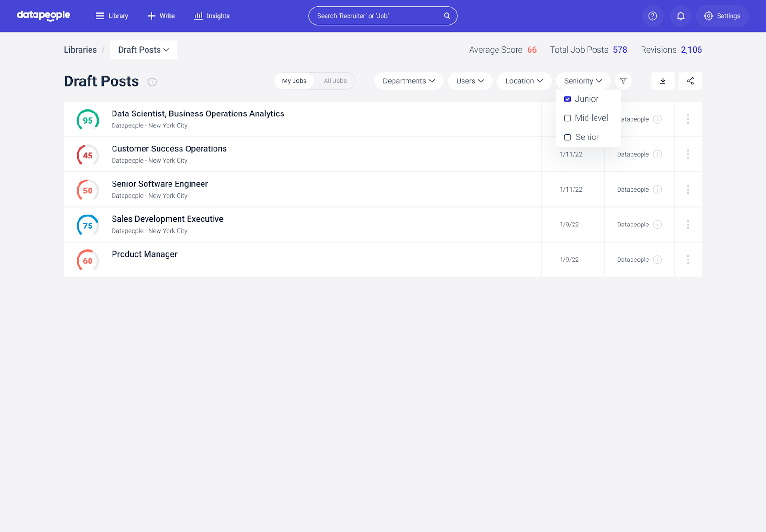766x532 pixels.
Task: Open the help question mark icon
Action: tap(653, 16)
